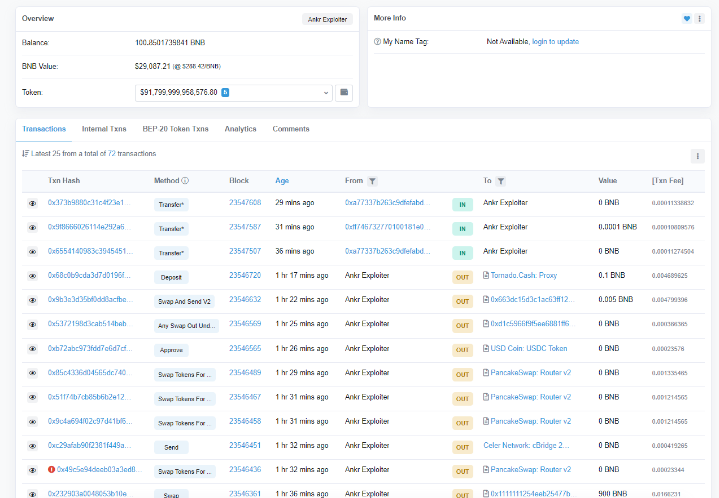Open block 23546720 link
719x498 pixels.
(245, 275)
